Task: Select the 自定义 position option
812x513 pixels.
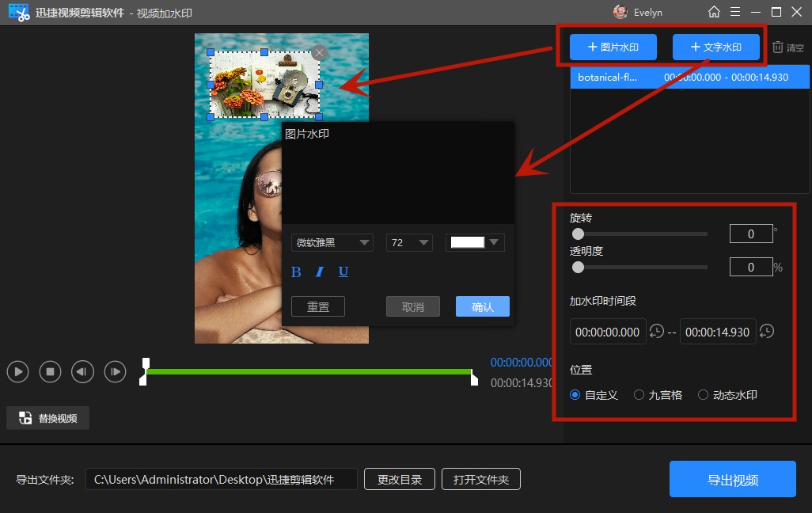Action: (575, 394)
